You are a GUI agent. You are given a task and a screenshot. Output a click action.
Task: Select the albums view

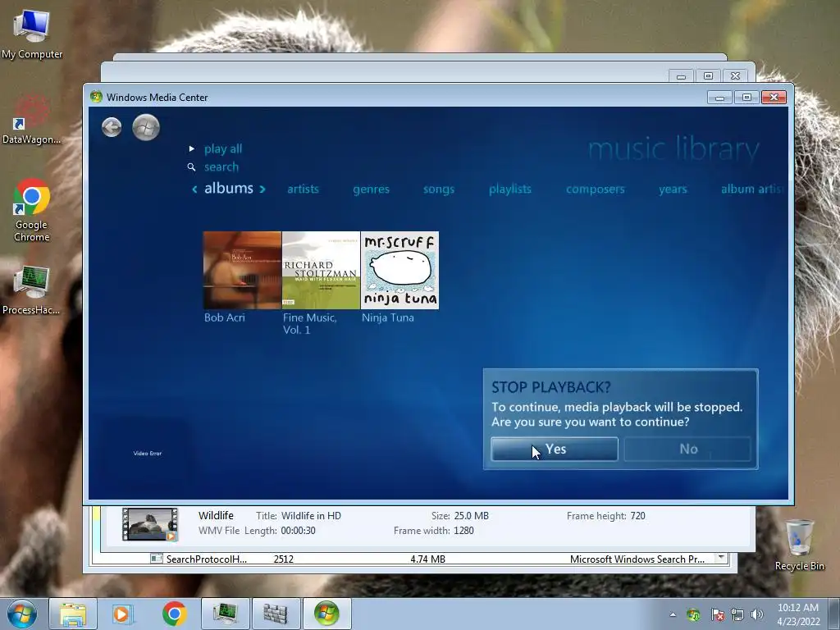click(x=229, y=188)
